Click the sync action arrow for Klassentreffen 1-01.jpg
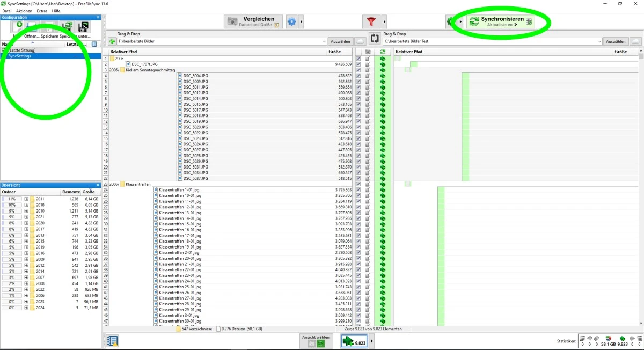Image resolution: width=644 pixels, height=350 pixels. click(383, 189)
